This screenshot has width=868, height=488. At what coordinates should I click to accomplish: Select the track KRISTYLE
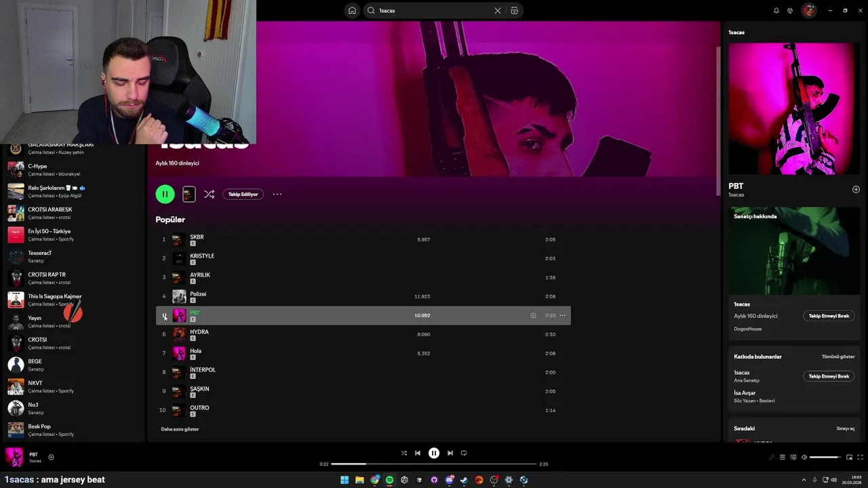pos(363,258)
